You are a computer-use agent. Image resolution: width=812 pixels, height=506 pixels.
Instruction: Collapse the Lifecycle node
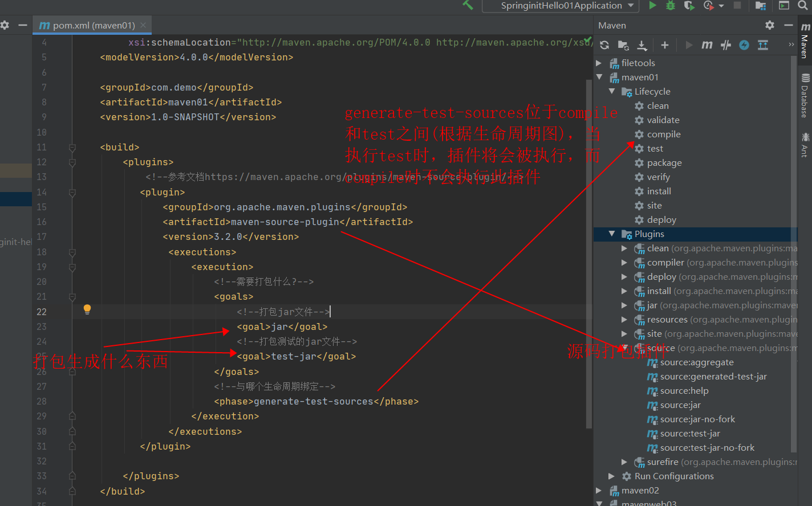(612, 91)
